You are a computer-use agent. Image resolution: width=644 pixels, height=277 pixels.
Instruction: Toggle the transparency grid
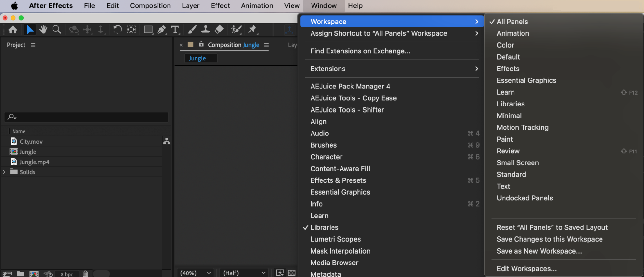click(x=292, y=273)
